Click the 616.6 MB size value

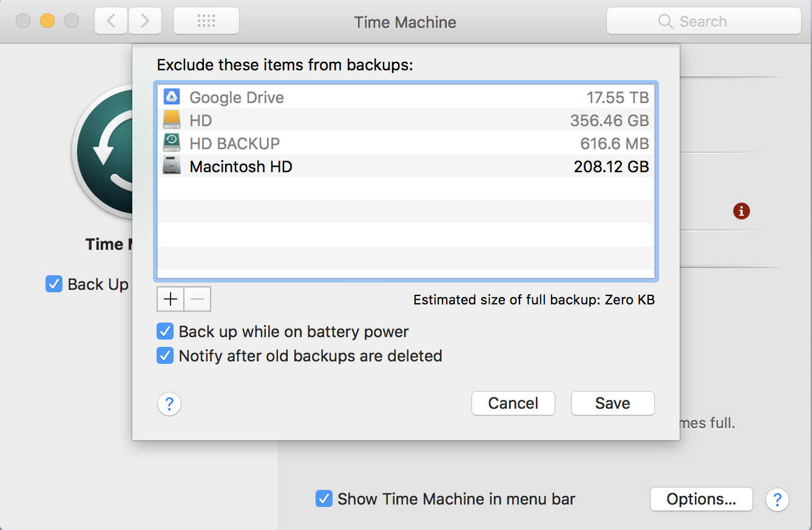pos(615,144)
